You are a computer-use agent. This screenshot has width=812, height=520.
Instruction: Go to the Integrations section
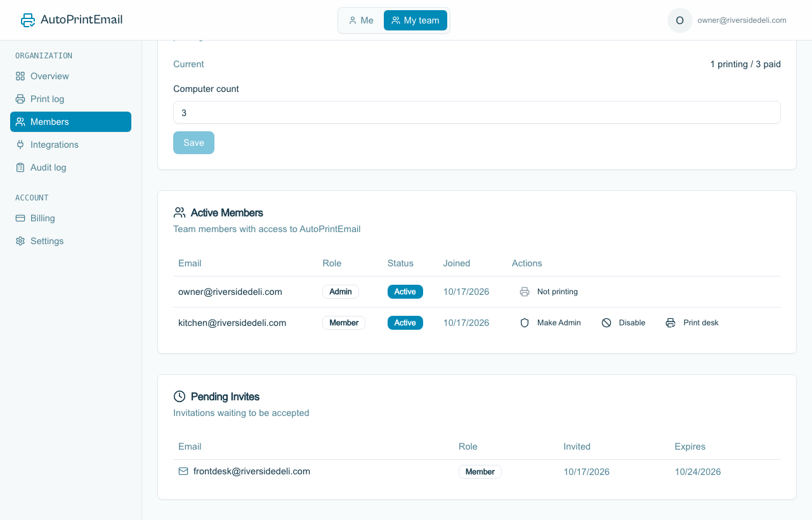pos(70,145)
